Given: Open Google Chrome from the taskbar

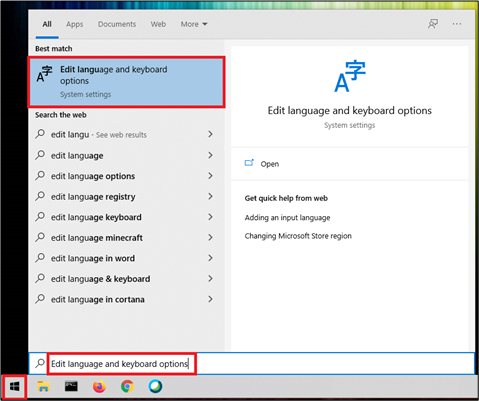Looking at the screenshot, I should (127, 387).
